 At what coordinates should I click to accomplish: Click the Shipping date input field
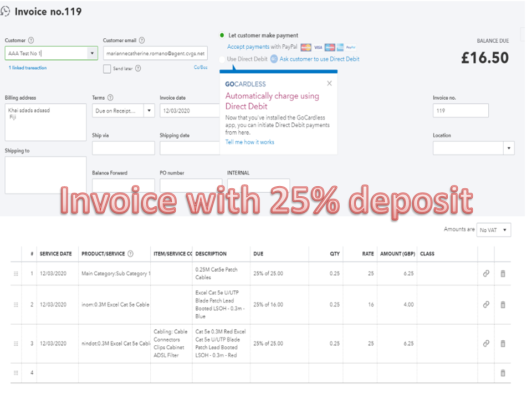tap(190, 149)
